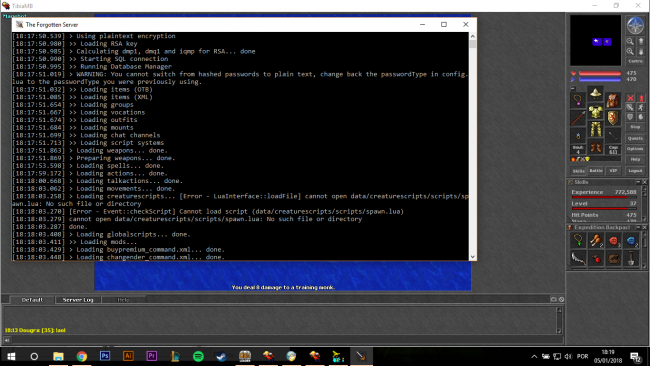Open the Quests log
The image size is (650, 366).
pos(635,138)
